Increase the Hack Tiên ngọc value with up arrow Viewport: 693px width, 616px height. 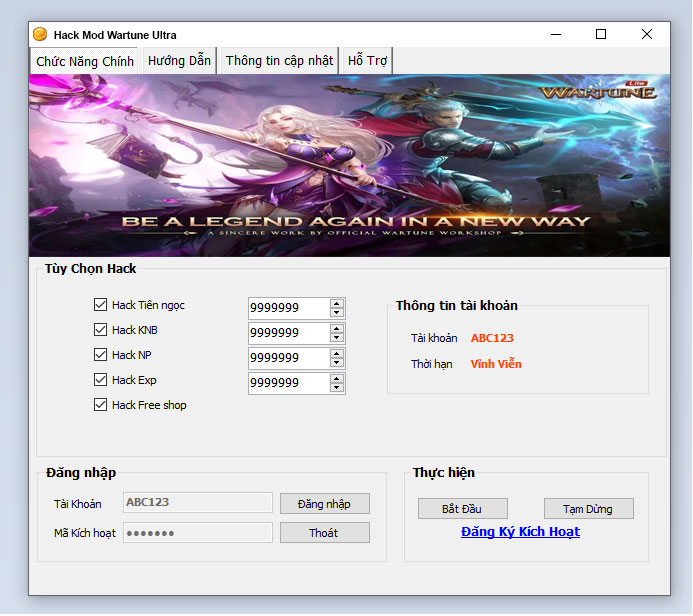click(337, 304)
